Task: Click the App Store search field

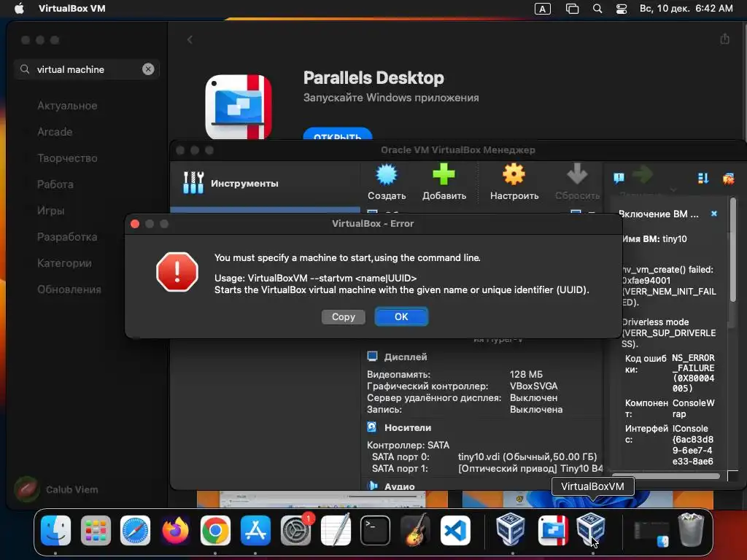Action: pos(87,69)
